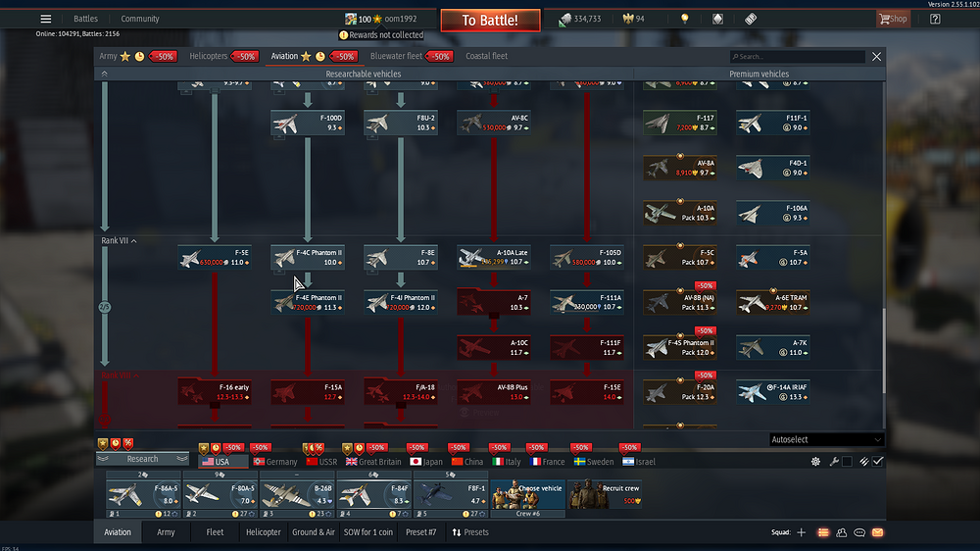Open the ticket items icon
Image resolution: width=980 pixels, height=551 pixels.
click(x=751, y=19)
